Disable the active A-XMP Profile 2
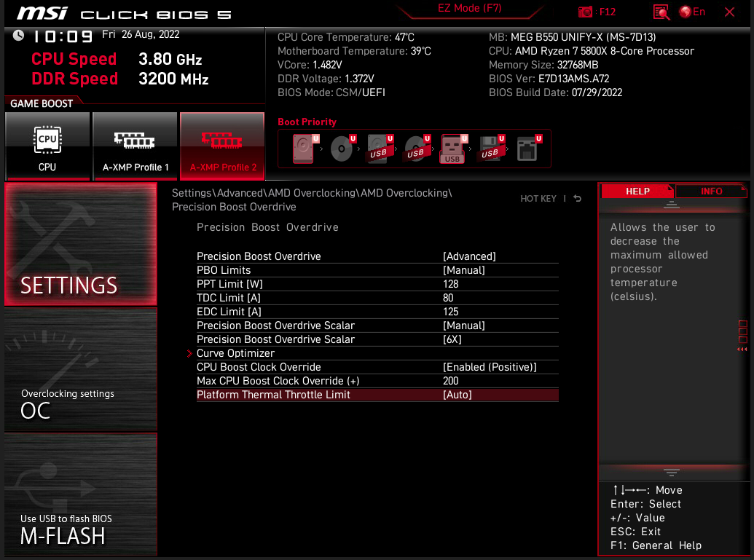Viewport: 754px width, 560px height. tap(222, 146)
